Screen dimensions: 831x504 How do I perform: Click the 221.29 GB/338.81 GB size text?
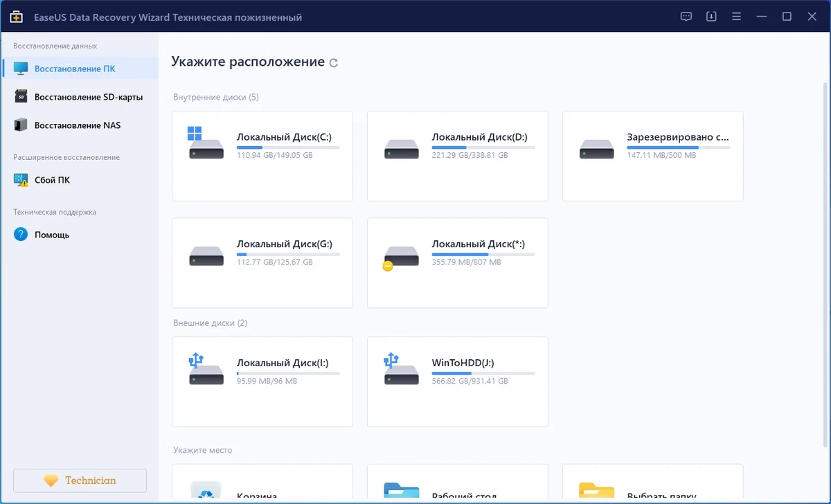470,156
